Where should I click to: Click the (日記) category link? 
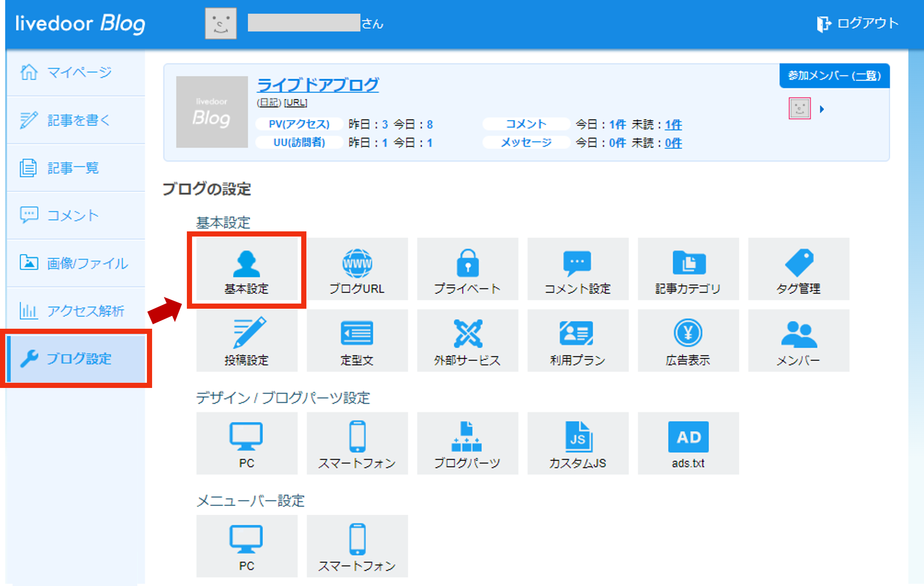coord(269,103)
